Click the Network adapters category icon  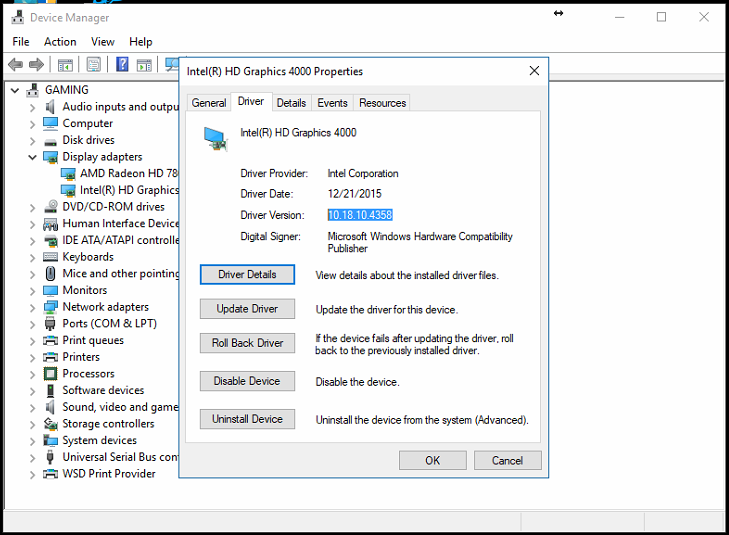(x=50, y=307)
